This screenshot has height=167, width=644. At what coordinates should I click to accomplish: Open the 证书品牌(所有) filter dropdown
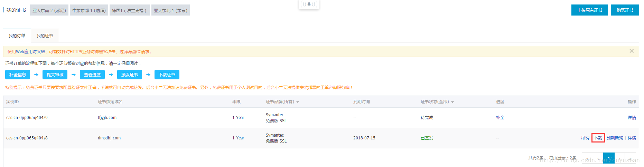click(282, 102)
